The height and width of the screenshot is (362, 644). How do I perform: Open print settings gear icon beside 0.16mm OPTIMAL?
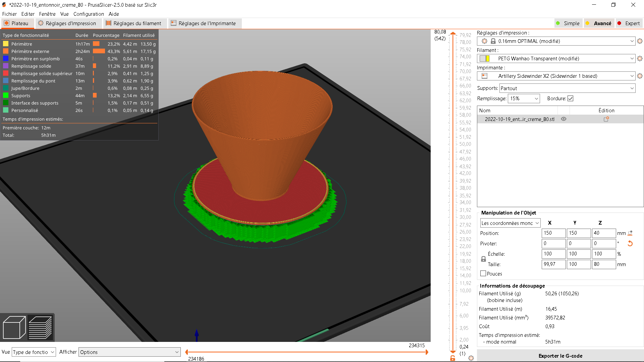(640, 41)
